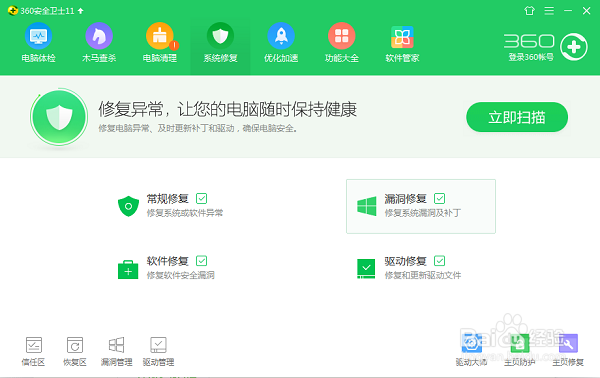Click the 漏洞修复 Windows logo icon

click(367, 206)
